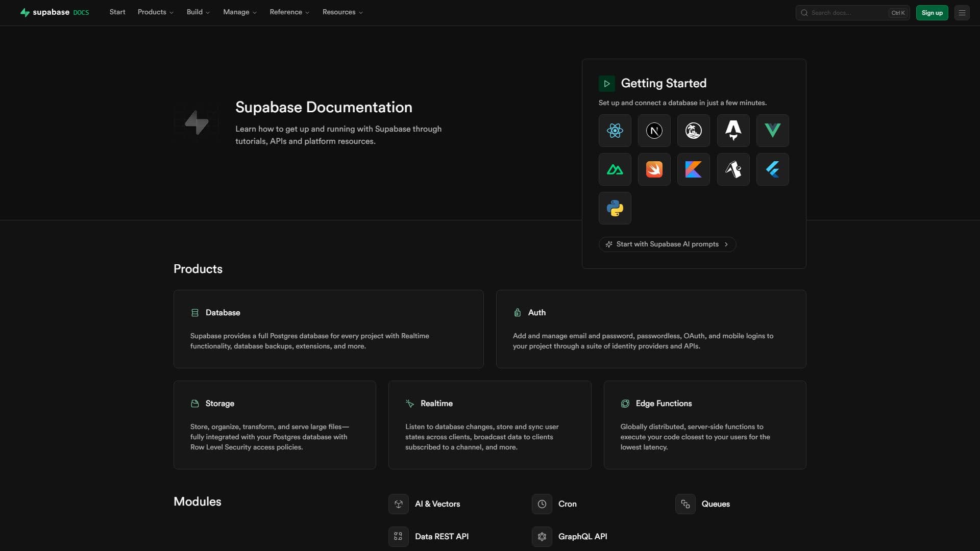Open the AI & Vectors module
Viewport: 980px width, 551px height.
[425, 504]
